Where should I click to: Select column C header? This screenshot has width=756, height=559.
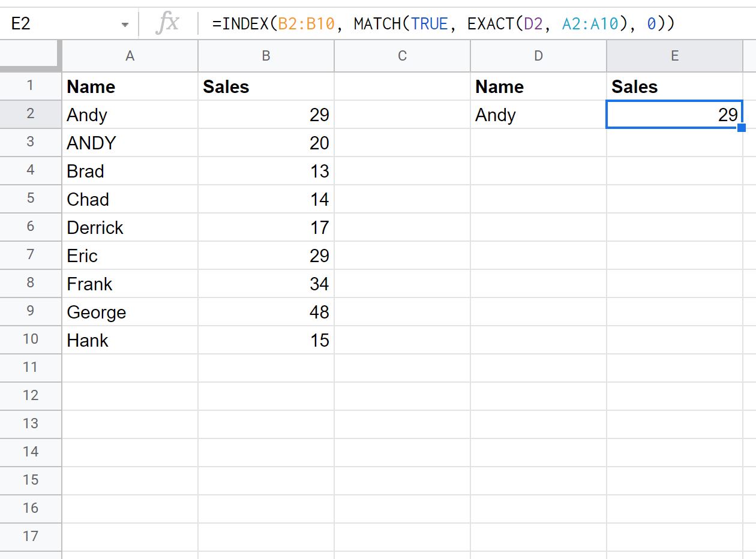click(402, 56)
